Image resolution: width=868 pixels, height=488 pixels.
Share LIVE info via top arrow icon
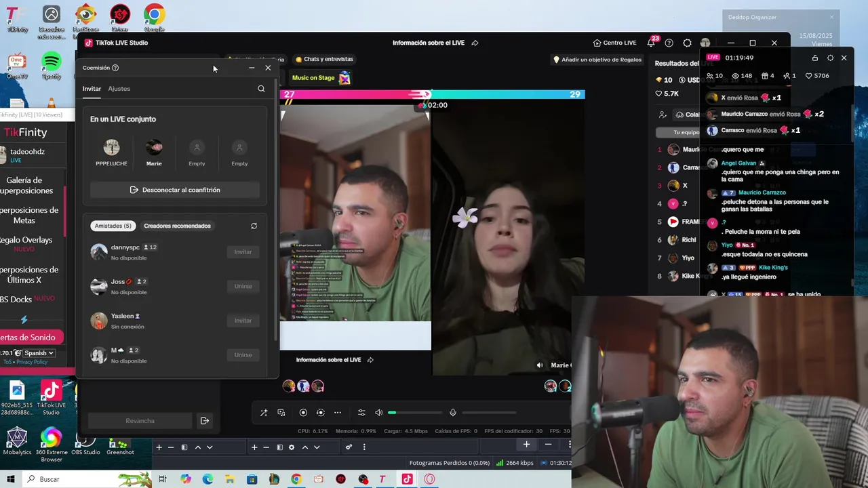[x=475, y=43]
